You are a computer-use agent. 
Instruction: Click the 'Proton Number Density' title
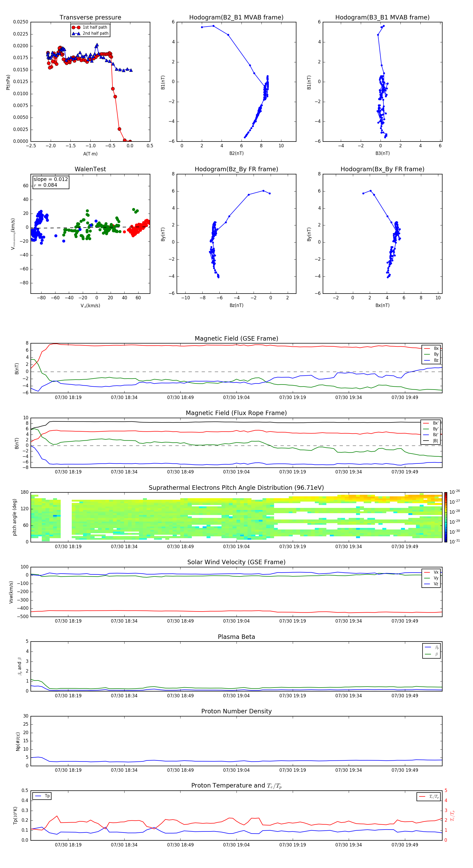coord(236,711)
